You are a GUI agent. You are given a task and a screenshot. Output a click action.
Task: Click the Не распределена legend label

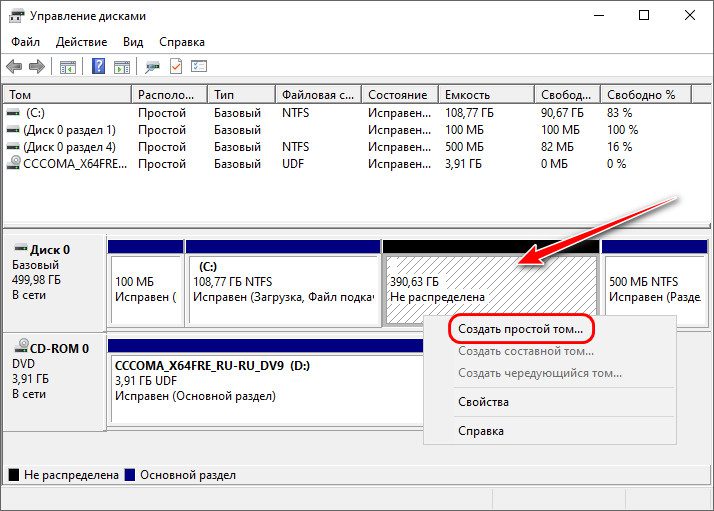[71, 475]
